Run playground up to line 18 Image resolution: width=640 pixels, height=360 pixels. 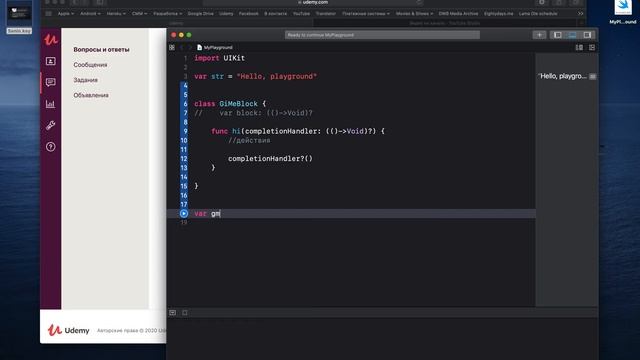tap(184, 213)
